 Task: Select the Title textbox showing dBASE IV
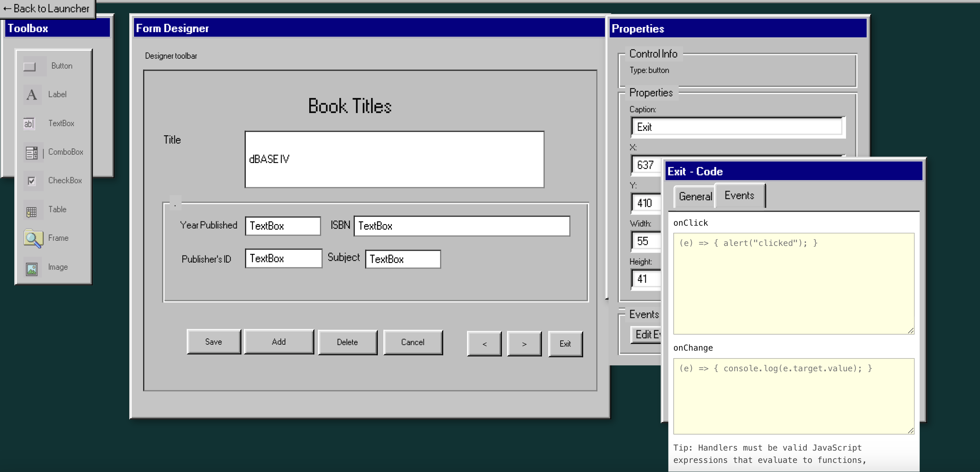[394, 159]
